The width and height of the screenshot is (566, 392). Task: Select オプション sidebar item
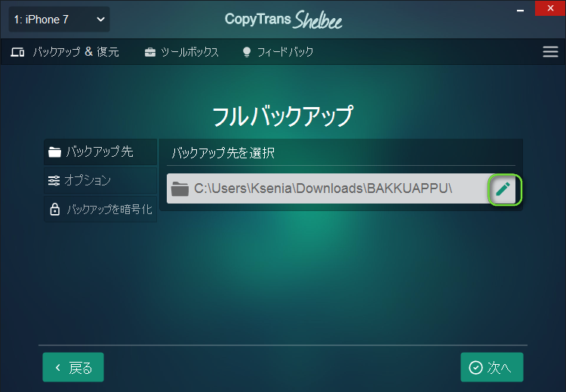[x=100, y=180]
